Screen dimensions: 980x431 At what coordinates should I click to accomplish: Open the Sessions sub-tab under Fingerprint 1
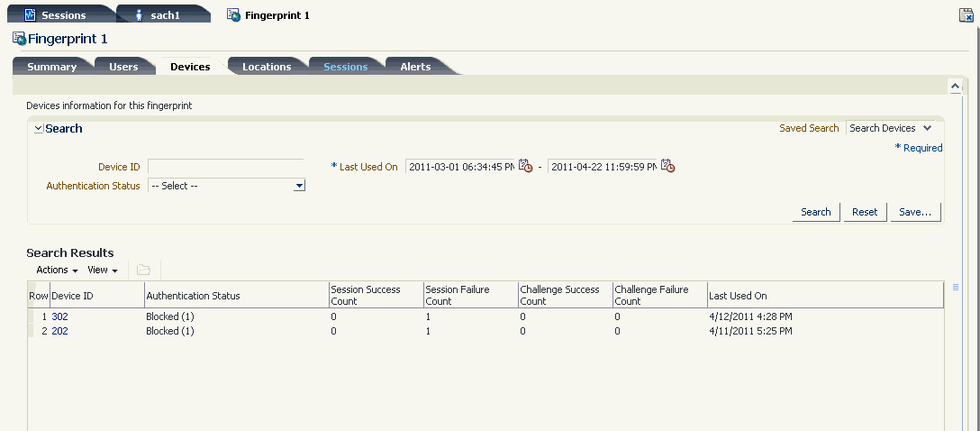pyautogui.click(x=345, y=67)
